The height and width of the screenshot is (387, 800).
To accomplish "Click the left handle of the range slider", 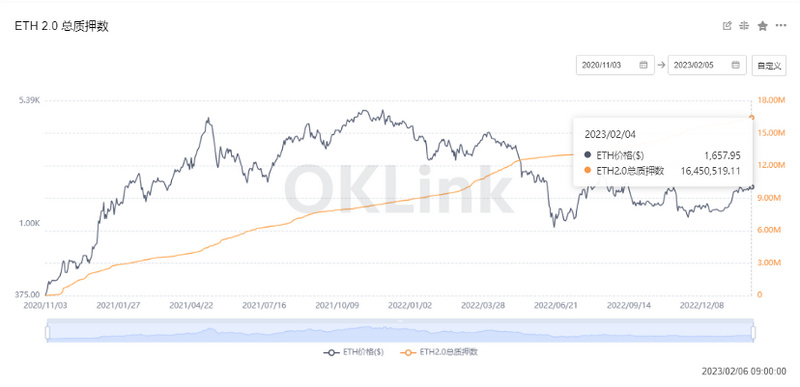I will click(47, 332).
